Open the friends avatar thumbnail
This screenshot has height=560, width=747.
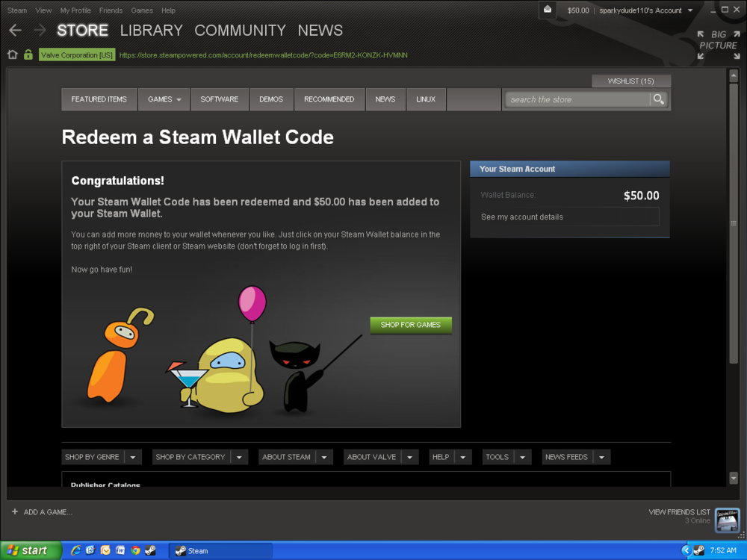click(727, 520)
